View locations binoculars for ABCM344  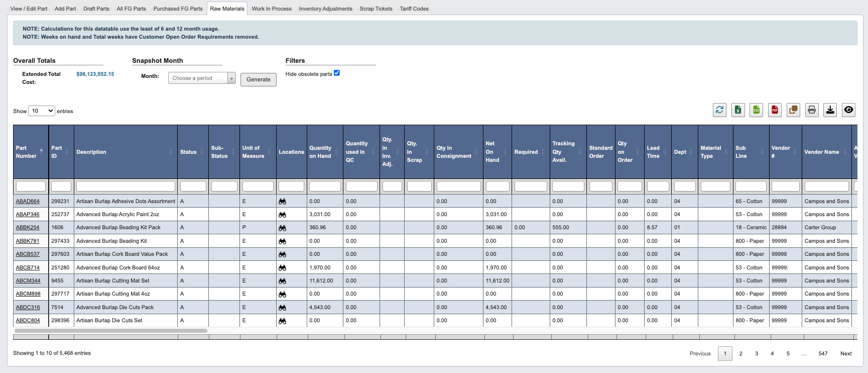click(283, 281)
